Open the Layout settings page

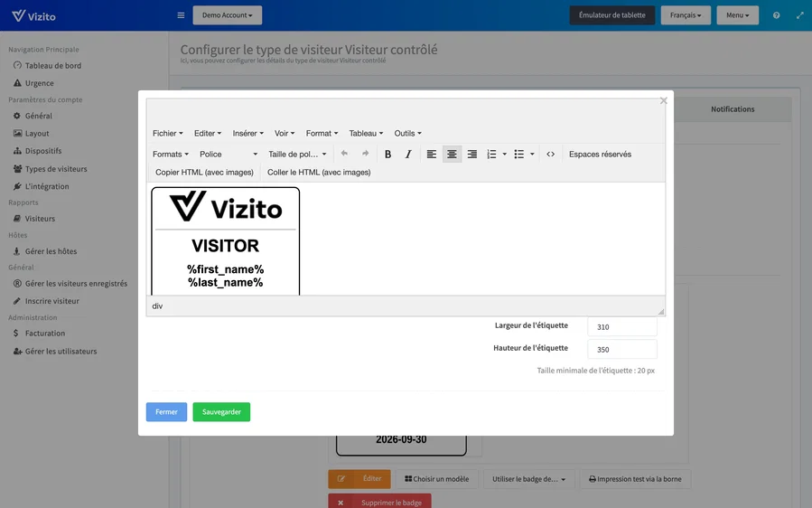tap(31, 133)
